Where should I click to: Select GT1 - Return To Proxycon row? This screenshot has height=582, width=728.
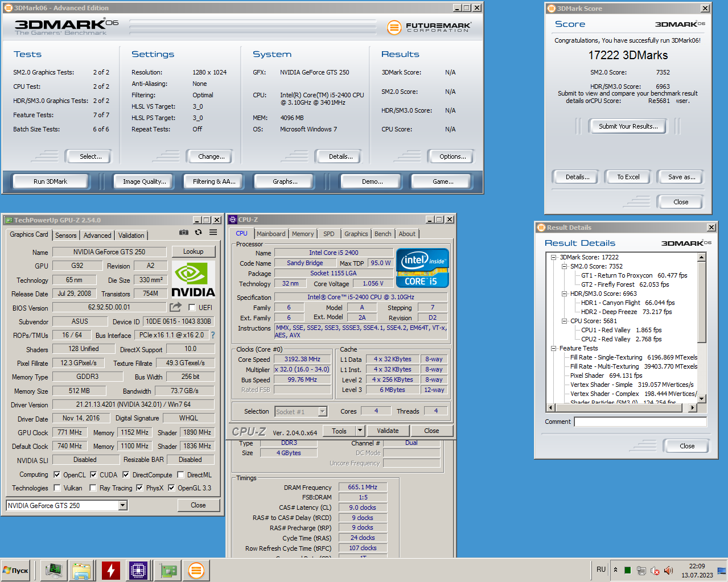634,275
